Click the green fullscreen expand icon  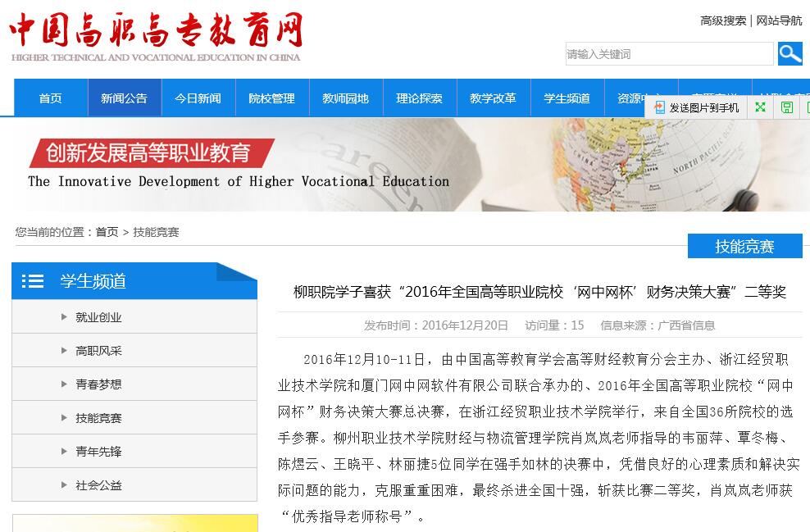(x=761, y=107)
